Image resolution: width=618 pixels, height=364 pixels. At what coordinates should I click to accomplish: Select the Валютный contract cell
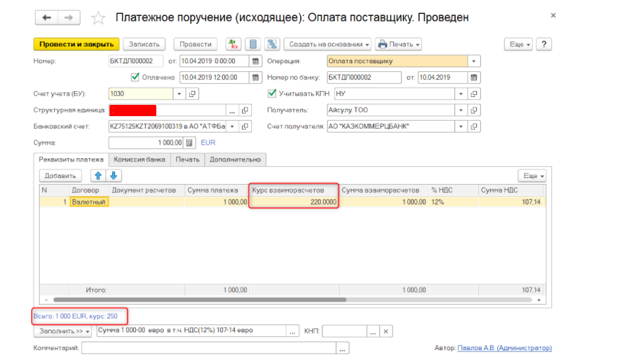(88, 202)
